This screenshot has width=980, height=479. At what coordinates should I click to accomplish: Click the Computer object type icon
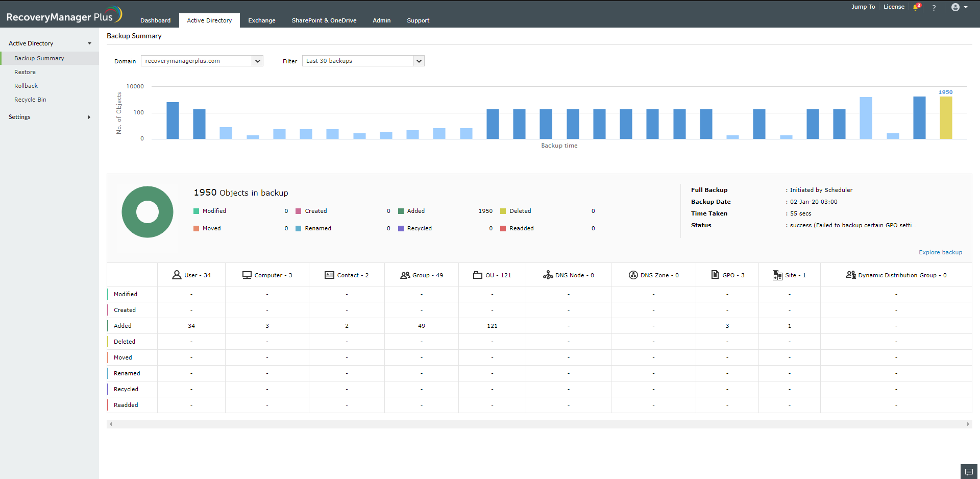247,275
